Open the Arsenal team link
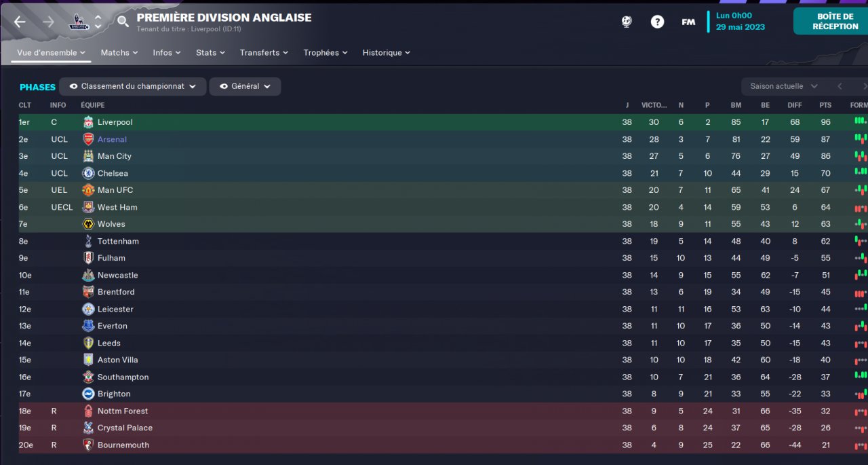868x465 pixels. (112, 139)
